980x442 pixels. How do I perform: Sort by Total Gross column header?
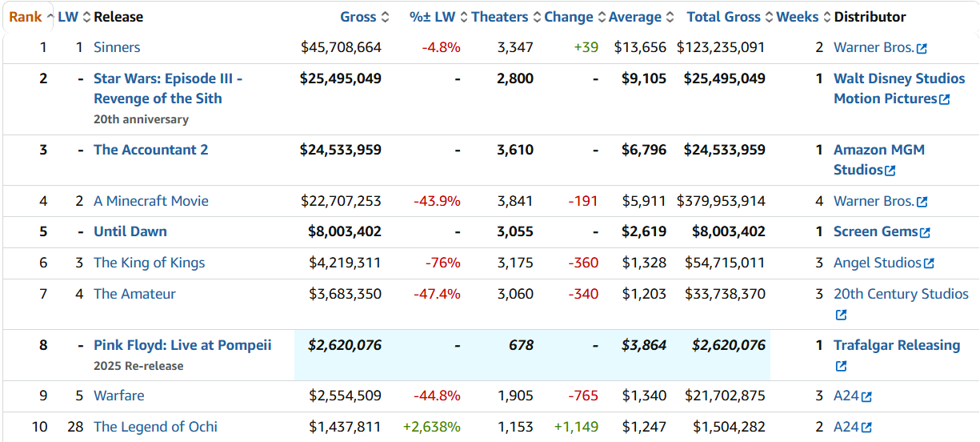[x=723, y=17]
